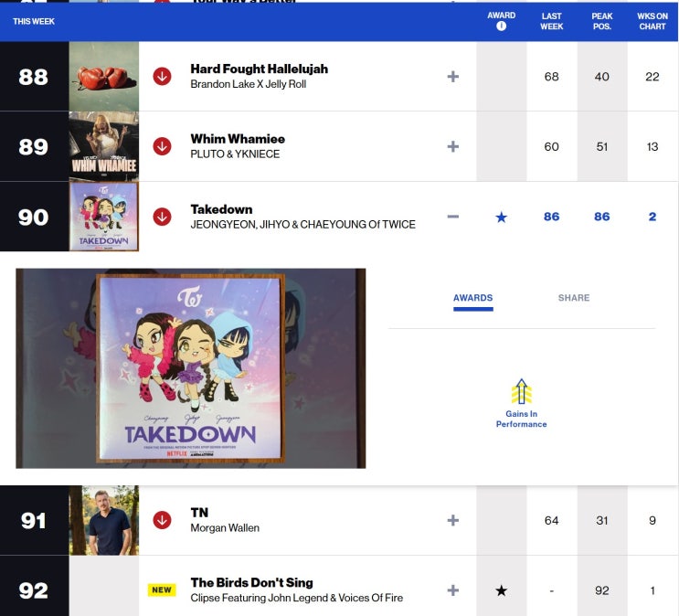
Task: Expand TN row with plus sign
Action: point(453,520)
